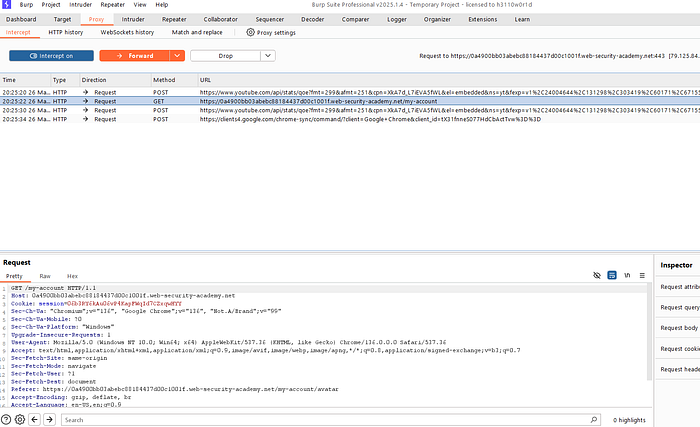The width and height of the screenshot is (700, 427).
Task: Open the Repeater menu in menu bar
Action: click(x=112, y=4)
